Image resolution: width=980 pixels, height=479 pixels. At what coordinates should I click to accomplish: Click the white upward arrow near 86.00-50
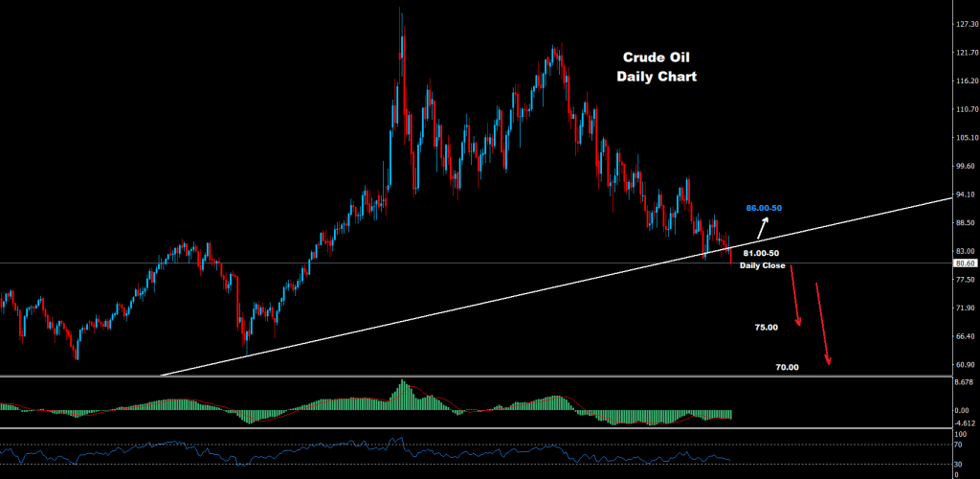[x=764, y=228]
